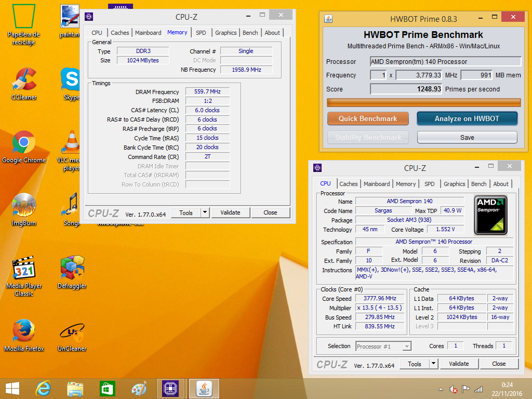Image resolution: width=532 pixels, height=399 pixels.
Task: Select the Defraggler desktop icon
Action: [72, 272]
